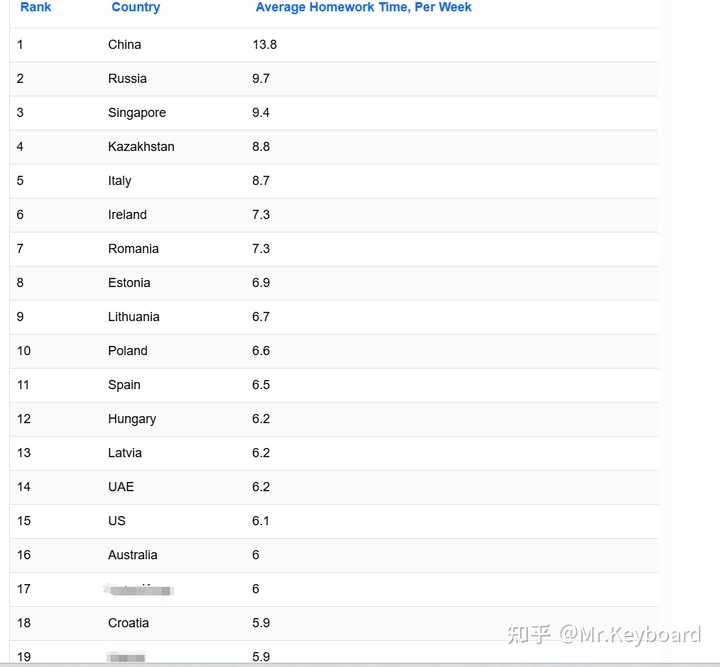Select the Kazakhstan country cell

point(141,147)
